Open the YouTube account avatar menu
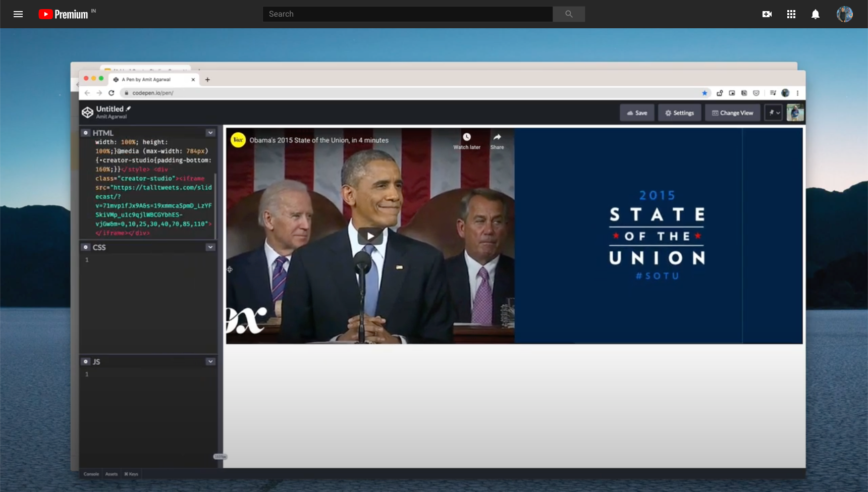 tap(845, 14)
